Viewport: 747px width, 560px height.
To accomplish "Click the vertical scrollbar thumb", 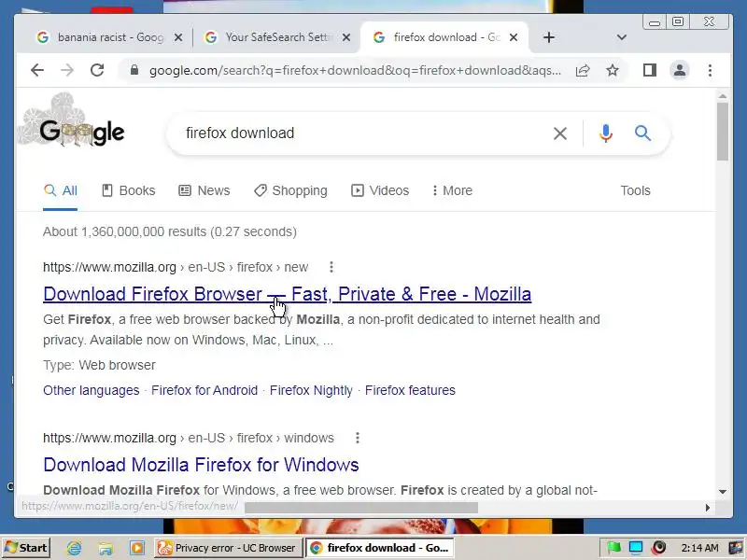I will [723, 132].
